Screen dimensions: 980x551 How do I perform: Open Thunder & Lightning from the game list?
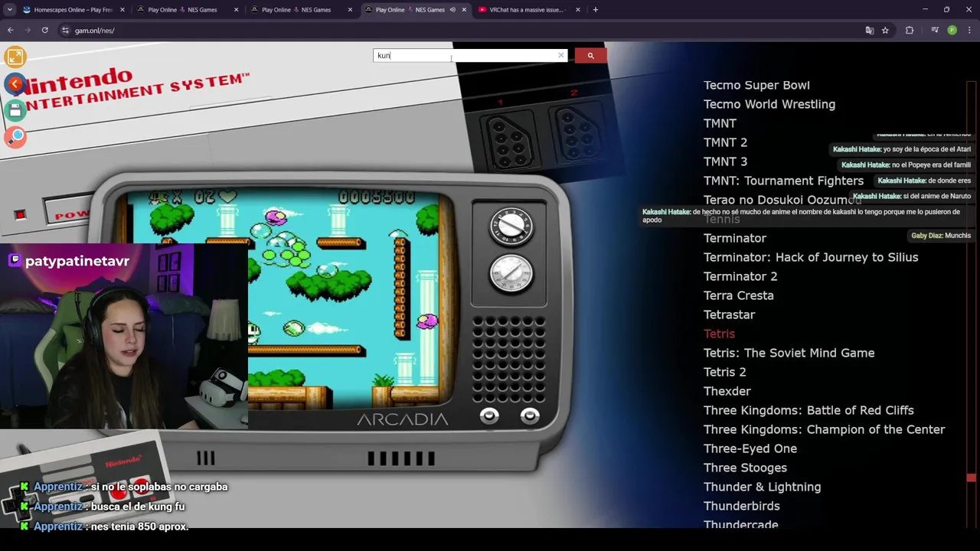[x=763, y=487]
